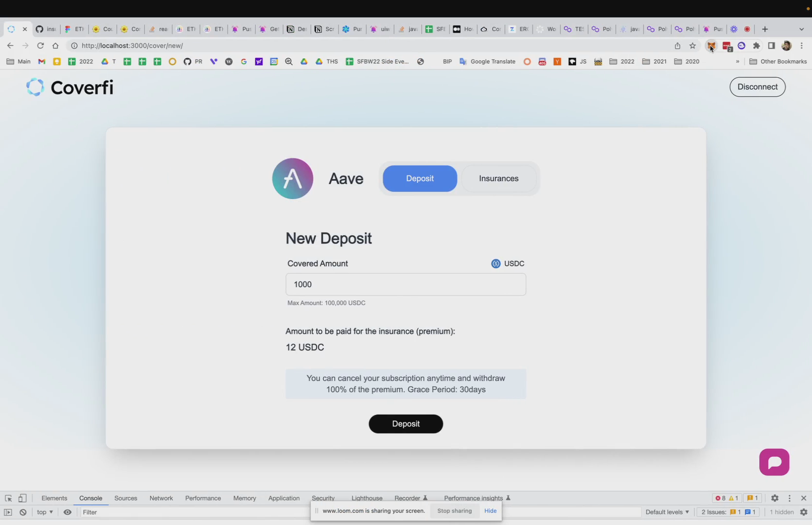Click the Coverfi logo
Screen dimensions: 812x525
tap(70, 87)
